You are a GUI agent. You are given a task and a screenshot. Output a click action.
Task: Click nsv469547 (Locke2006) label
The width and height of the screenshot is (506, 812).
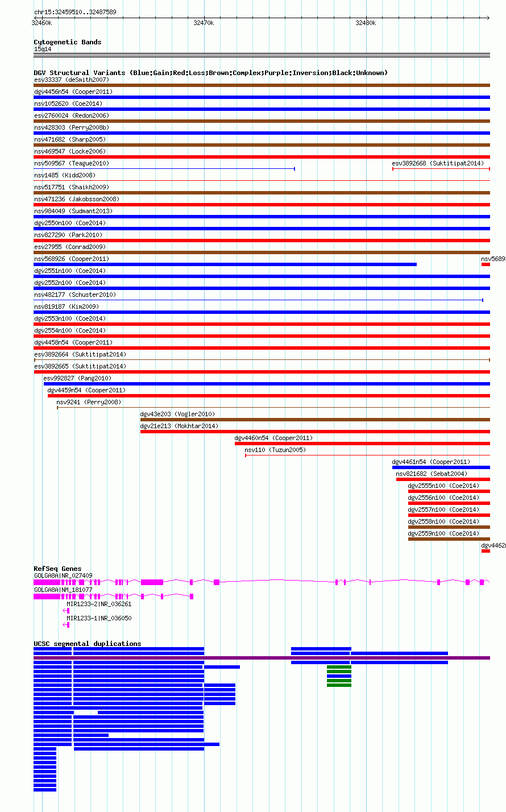(x=70, y=151)
